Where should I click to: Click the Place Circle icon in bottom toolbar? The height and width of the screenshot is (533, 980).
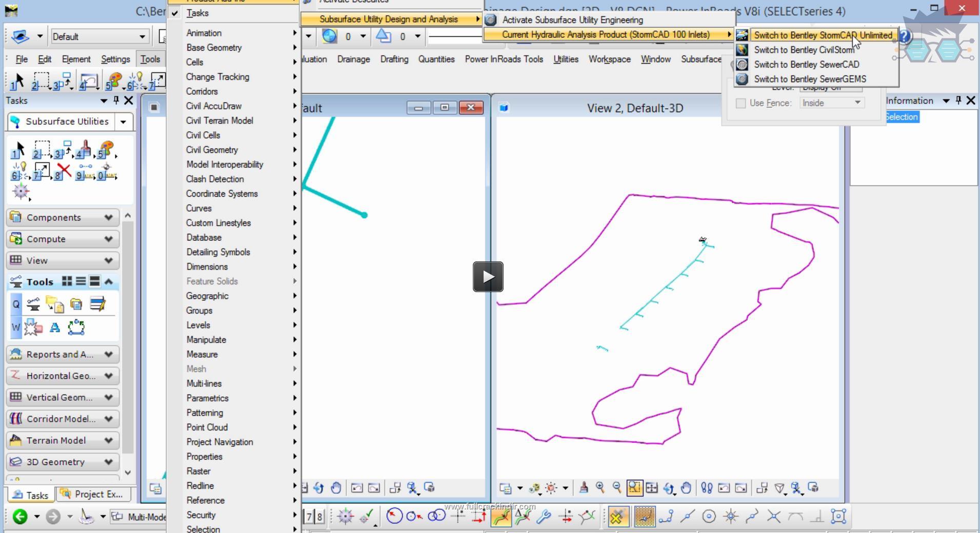(394, 516)
